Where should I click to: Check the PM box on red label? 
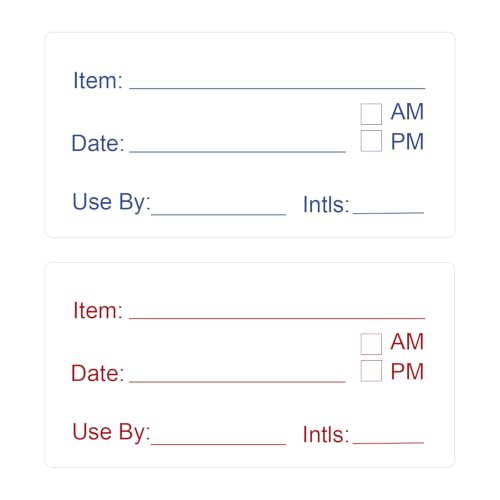click(x=371, y=371)
